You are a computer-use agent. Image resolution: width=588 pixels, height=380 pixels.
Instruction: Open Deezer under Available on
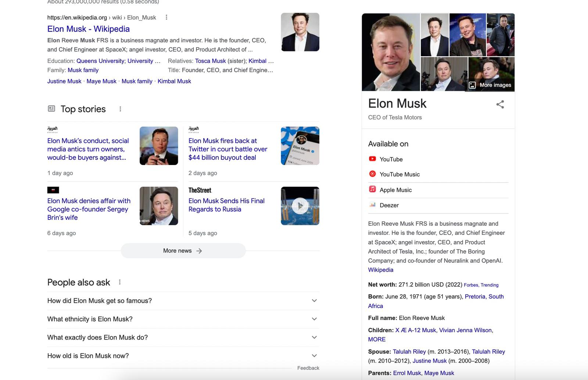click(389, 205)
